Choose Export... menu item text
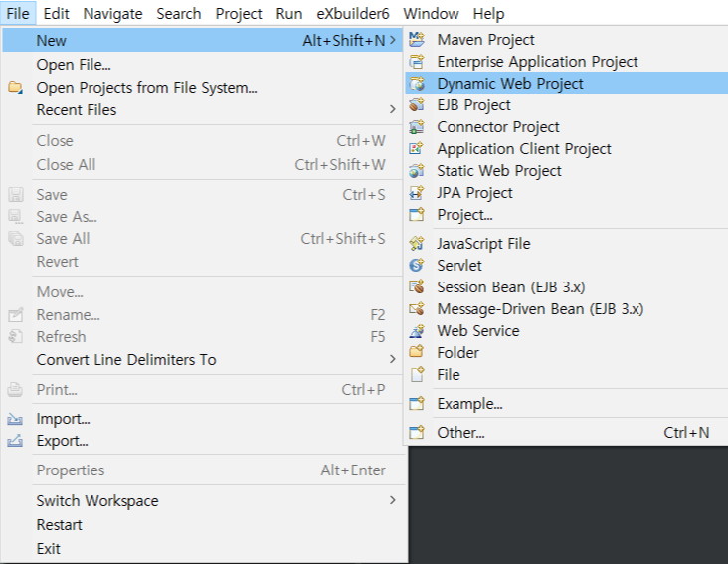This screenshot has width=728, height=564. [x=63, y=441]
